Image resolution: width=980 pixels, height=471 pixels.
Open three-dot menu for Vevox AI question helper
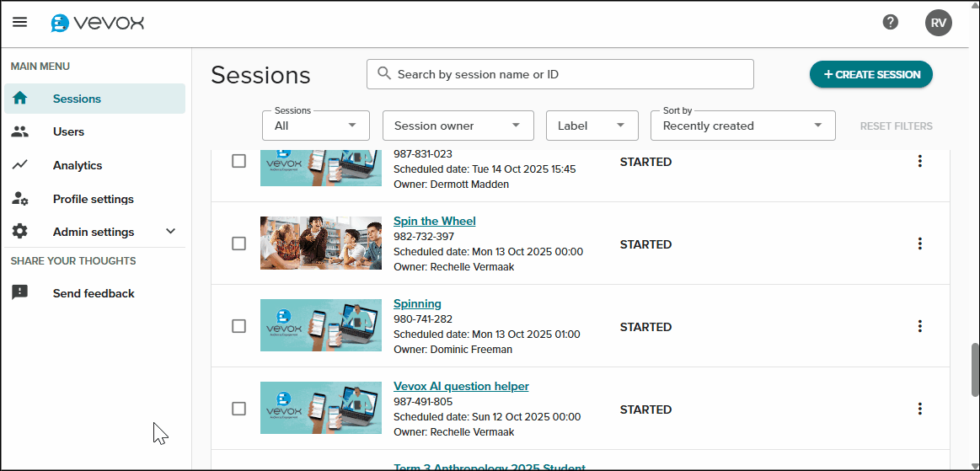(x=919, y=409)
